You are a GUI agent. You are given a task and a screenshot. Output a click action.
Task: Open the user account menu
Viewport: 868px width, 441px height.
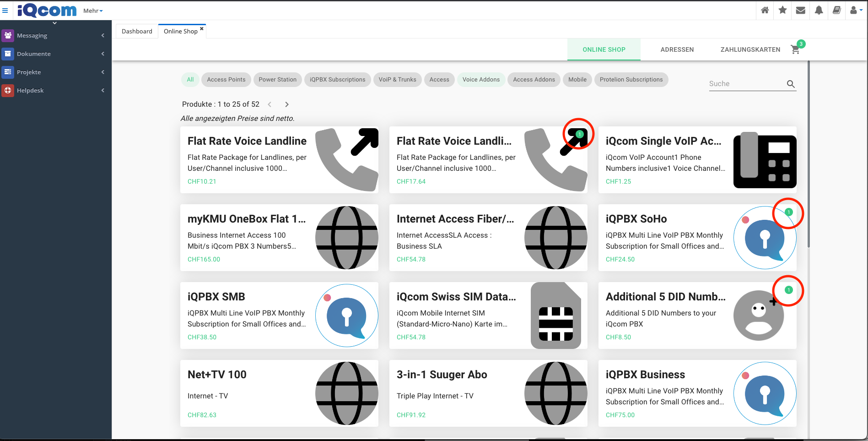point(856,10)
